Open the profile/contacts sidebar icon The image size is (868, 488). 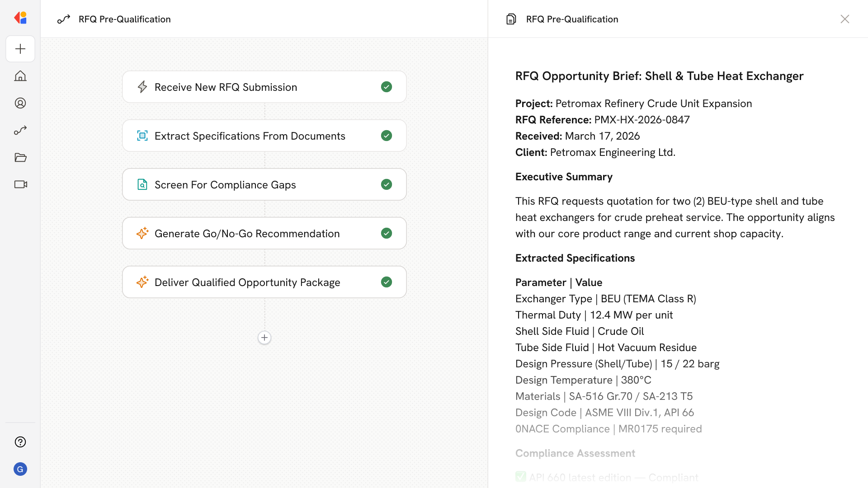tap(20, 103)
